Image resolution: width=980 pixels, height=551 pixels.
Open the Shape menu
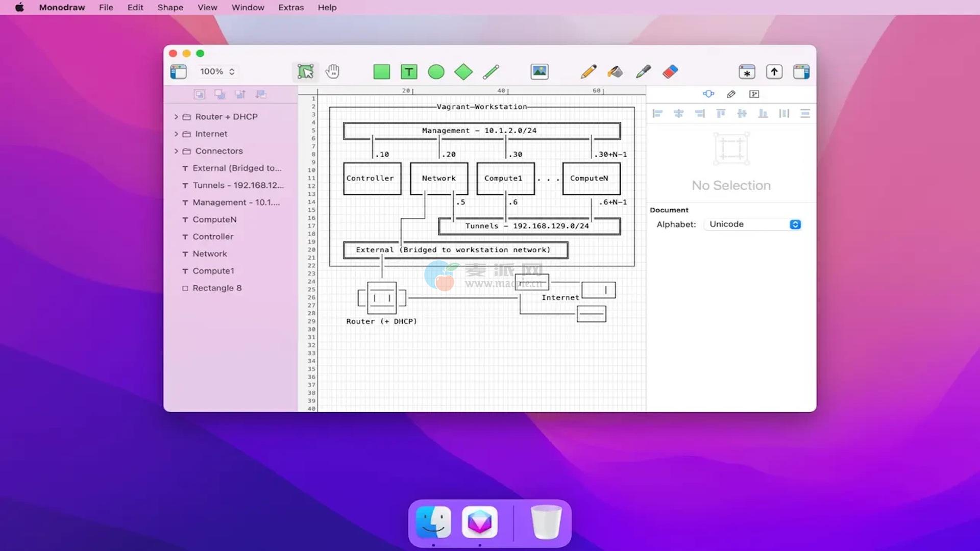tap(170, 8)
